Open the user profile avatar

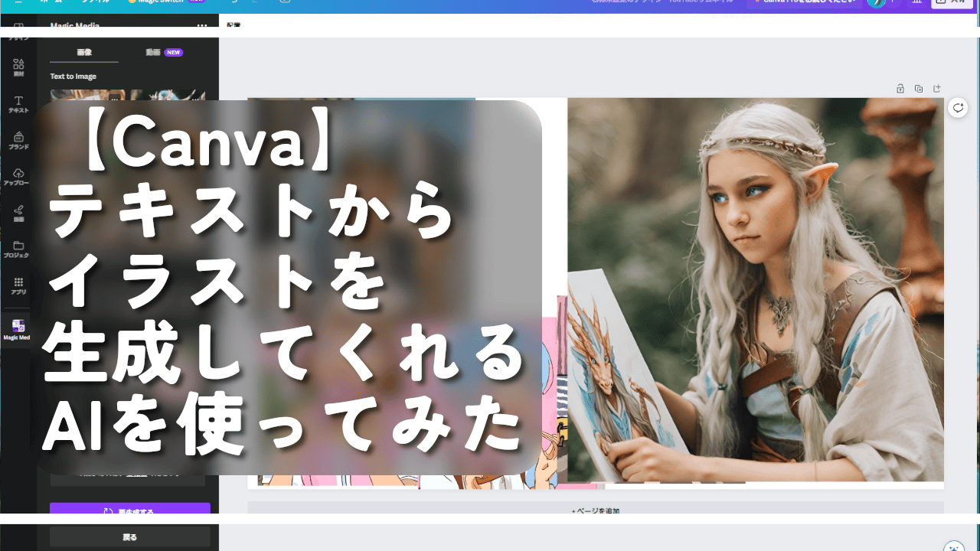[x=877, y=2]
